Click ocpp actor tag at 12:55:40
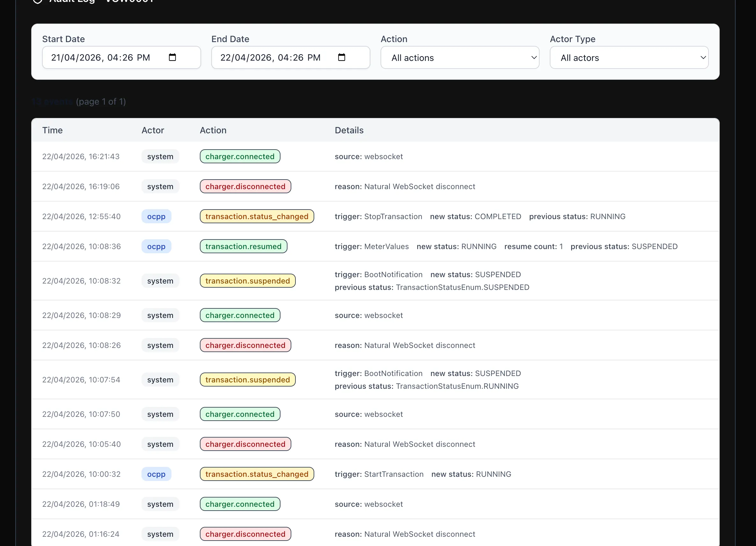The height and width of the screenshot is (546, 756). click(156, 217)
